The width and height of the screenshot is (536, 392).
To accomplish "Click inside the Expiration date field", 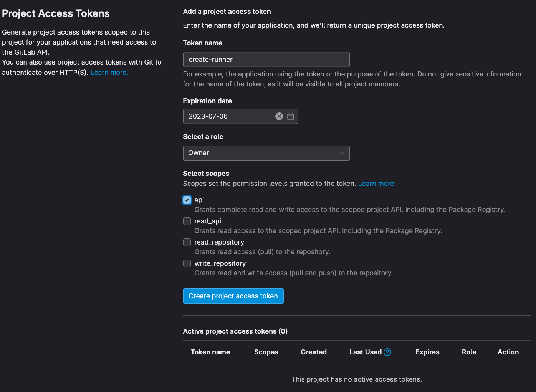I will [230, 116].
